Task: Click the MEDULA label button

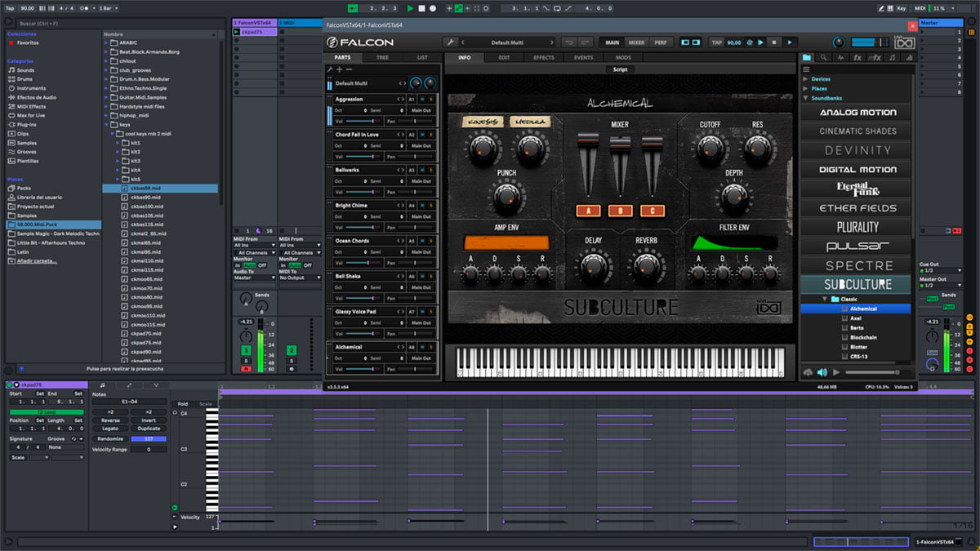Action: (530, 122)
